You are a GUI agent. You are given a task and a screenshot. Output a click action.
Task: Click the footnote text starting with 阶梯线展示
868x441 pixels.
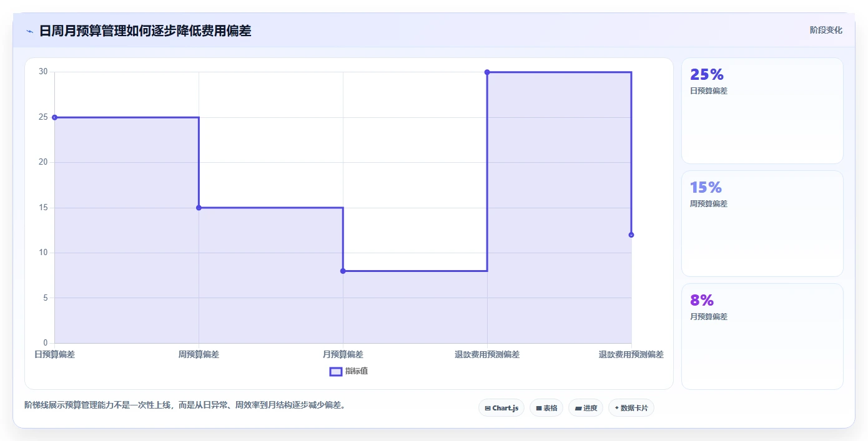coord(185,405)
